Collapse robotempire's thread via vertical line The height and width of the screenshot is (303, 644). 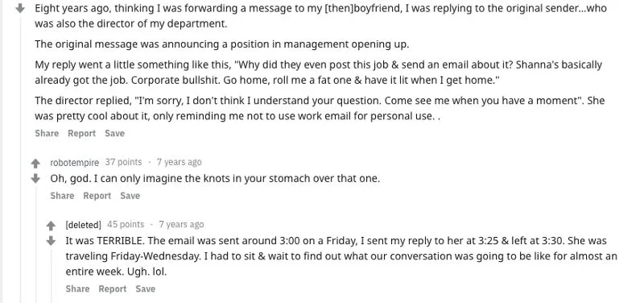coord(35,245)
